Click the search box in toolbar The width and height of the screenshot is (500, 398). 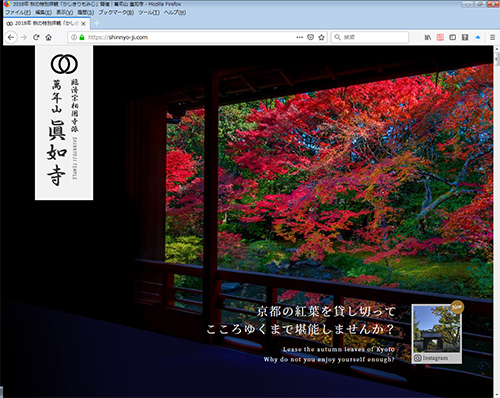tap(370, 37)
